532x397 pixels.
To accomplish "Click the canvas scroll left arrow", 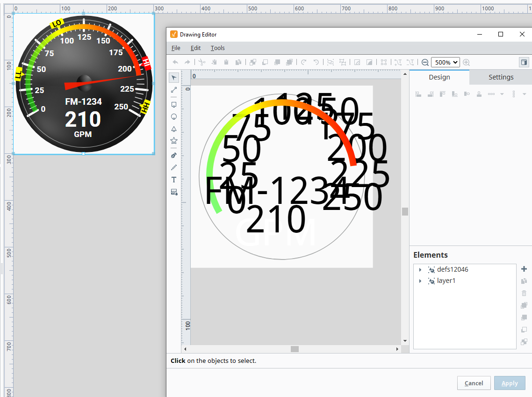I will tap(185, 349).
